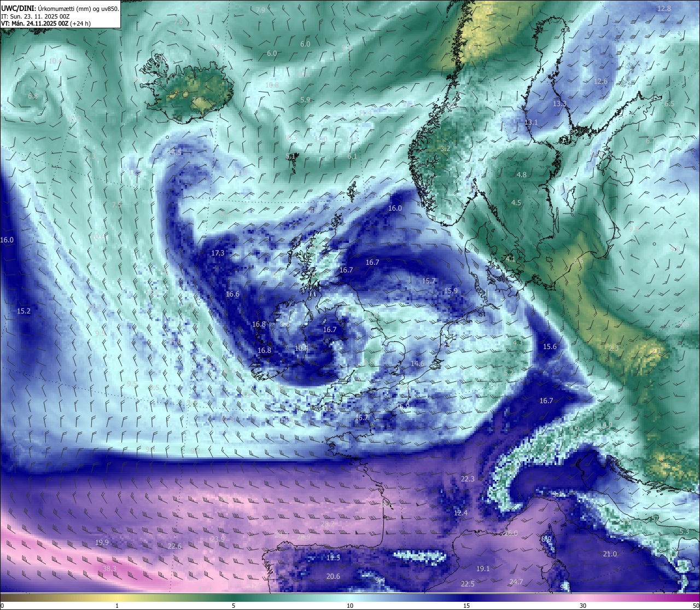Click the color scale tick label 30
Image resolution: width=700 pixels, height=610 pixels.
click(x=583, y=606)
